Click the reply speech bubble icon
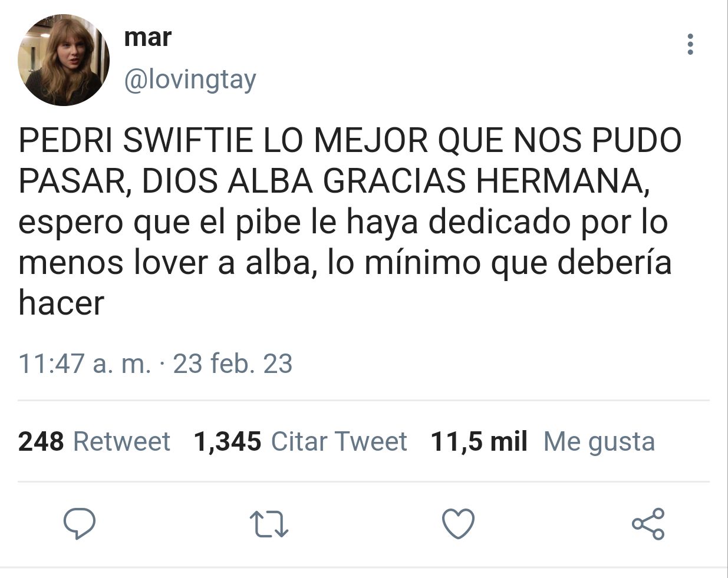Screen dimensions: 728x578 pyautogui.click(x=80, y=524)
